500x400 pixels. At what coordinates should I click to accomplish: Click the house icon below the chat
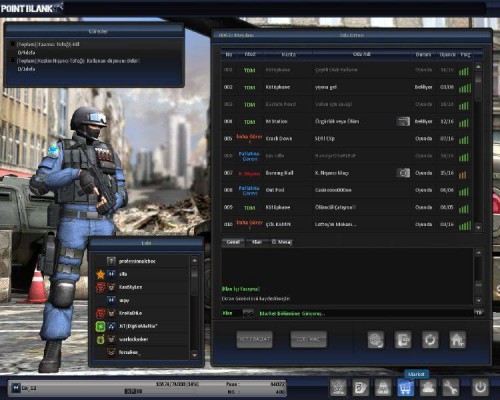(x=457, y=340)
